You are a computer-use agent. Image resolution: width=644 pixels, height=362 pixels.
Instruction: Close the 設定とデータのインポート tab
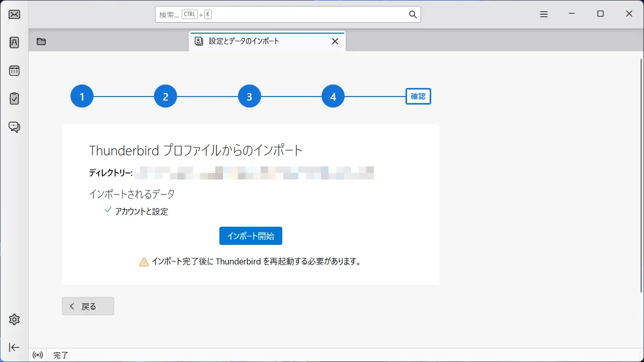click(x=335, y=41)
